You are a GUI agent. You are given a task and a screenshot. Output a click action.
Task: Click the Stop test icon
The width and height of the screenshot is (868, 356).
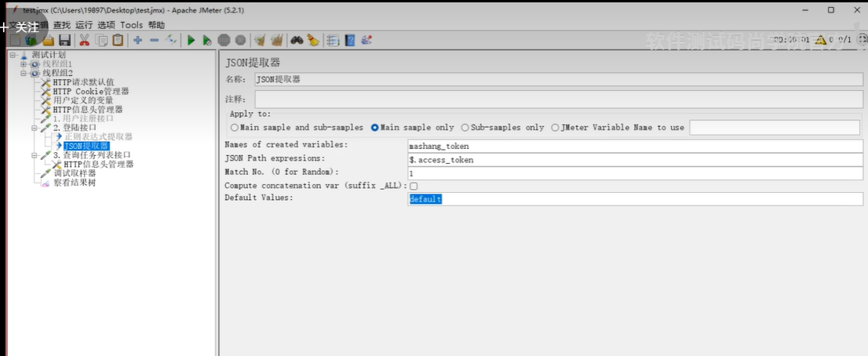click(x=224, y=40)
